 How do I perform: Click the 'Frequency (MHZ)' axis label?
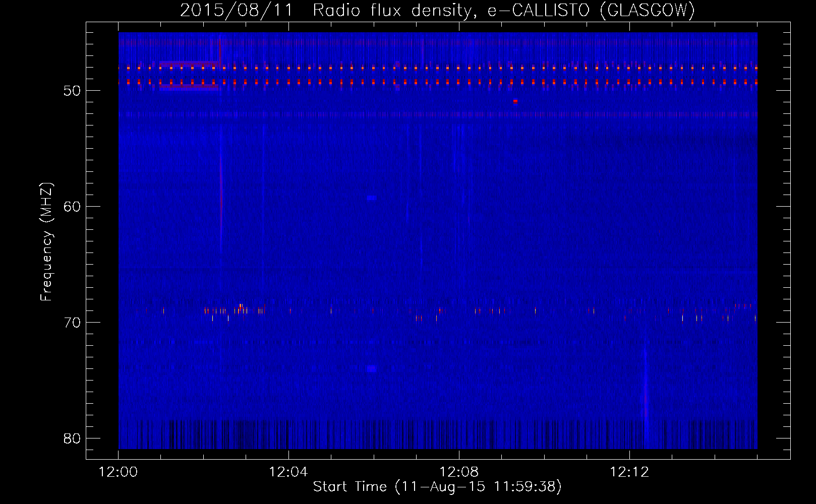(x=46, y=242)
